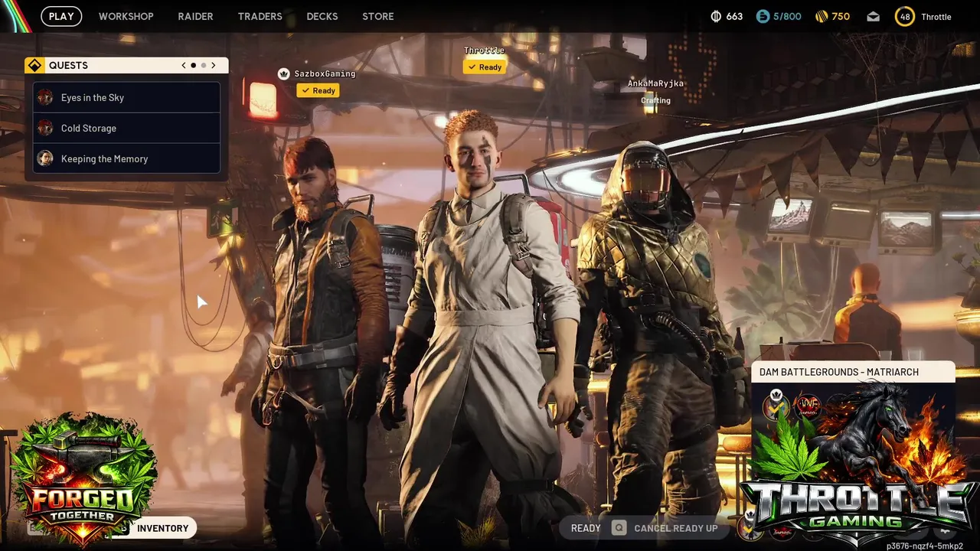Select the second quests page dot
The image size is (980, 551).
(204, 66)
